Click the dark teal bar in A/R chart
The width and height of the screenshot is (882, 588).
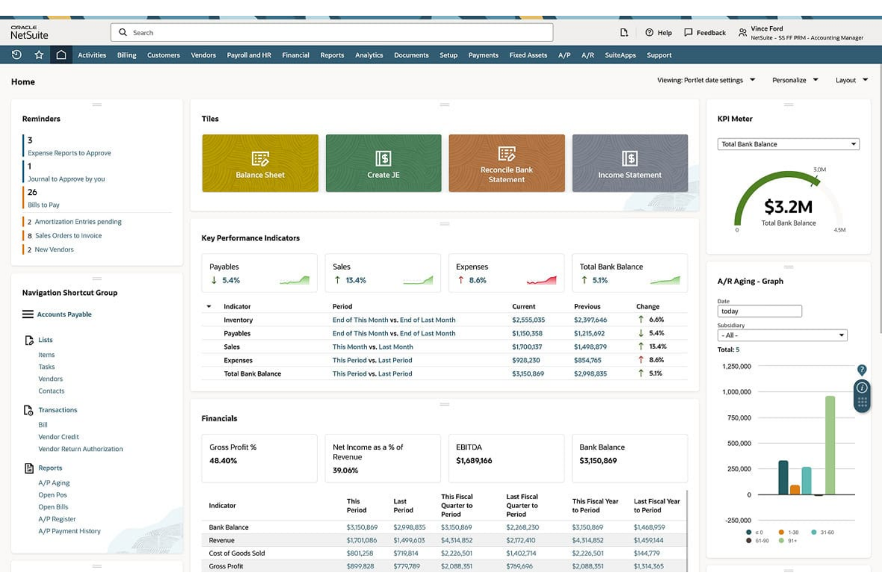(783, 477)
